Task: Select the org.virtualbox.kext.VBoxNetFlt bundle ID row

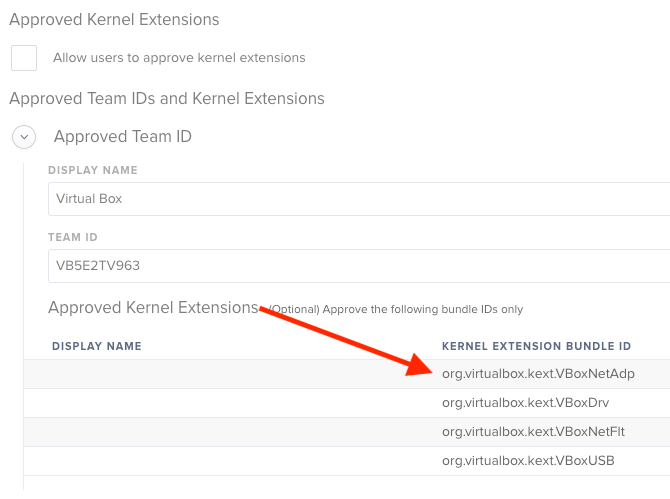Action: (x=347, y=432)
